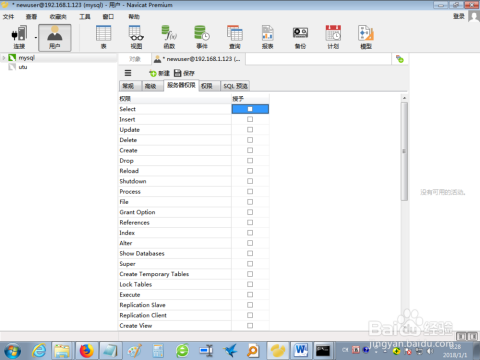The height and width of the screenshot is (360, 480).
Task: Click the Privilege column header
Action: (x=175, y=99)
